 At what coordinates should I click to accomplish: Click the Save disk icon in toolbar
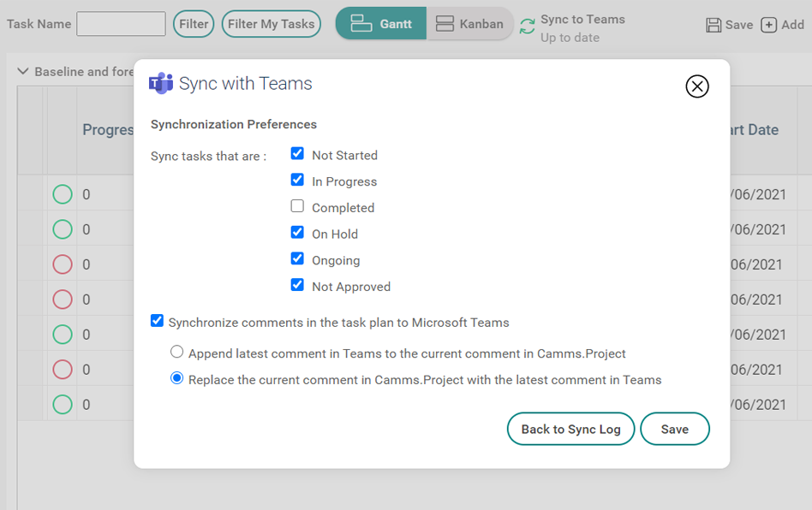713,25
